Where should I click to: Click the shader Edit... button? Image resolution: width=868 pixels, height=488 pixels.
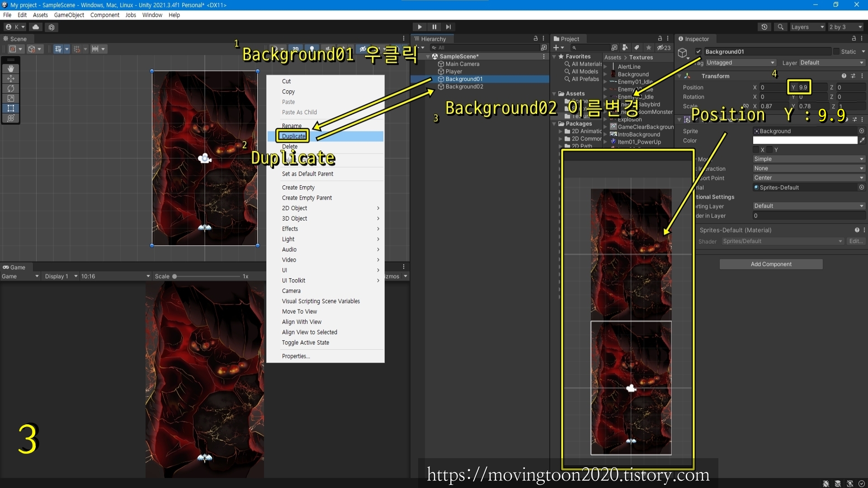click(856, 241)
